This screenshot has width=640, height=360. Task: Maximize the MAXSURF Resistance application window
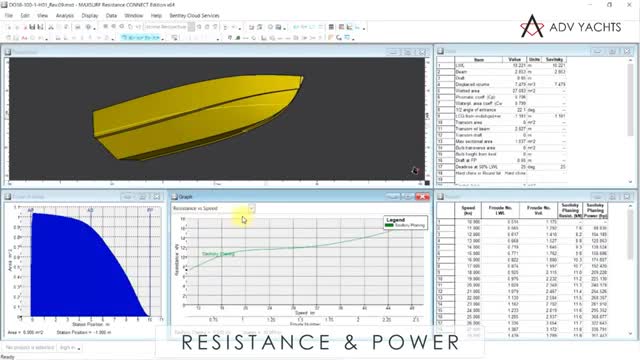point(609,5)
